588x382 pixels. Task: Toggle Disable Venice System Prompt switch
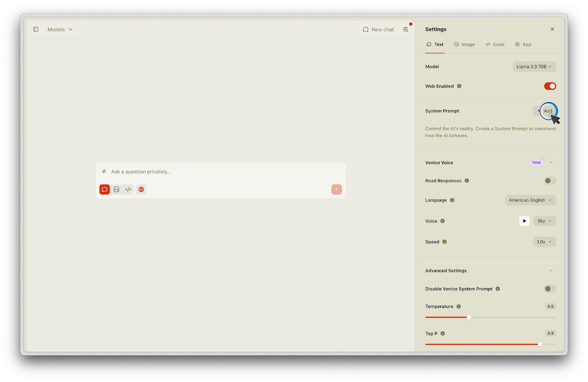click(x=550, y=289)
